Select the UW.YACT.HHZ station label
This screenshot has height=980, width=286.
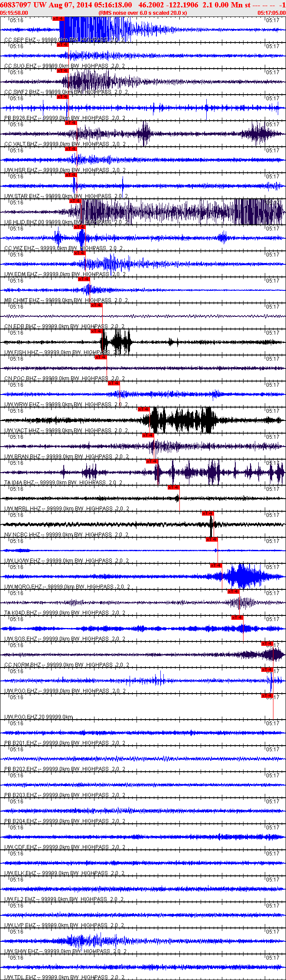(x=66, y=431)
